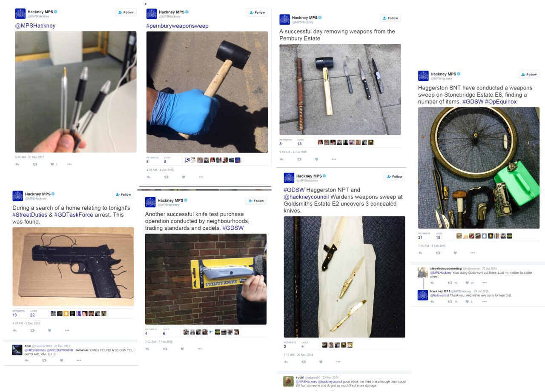545x392 pixels.
Task: Open the black pistol photo
Action: point(73,266)
